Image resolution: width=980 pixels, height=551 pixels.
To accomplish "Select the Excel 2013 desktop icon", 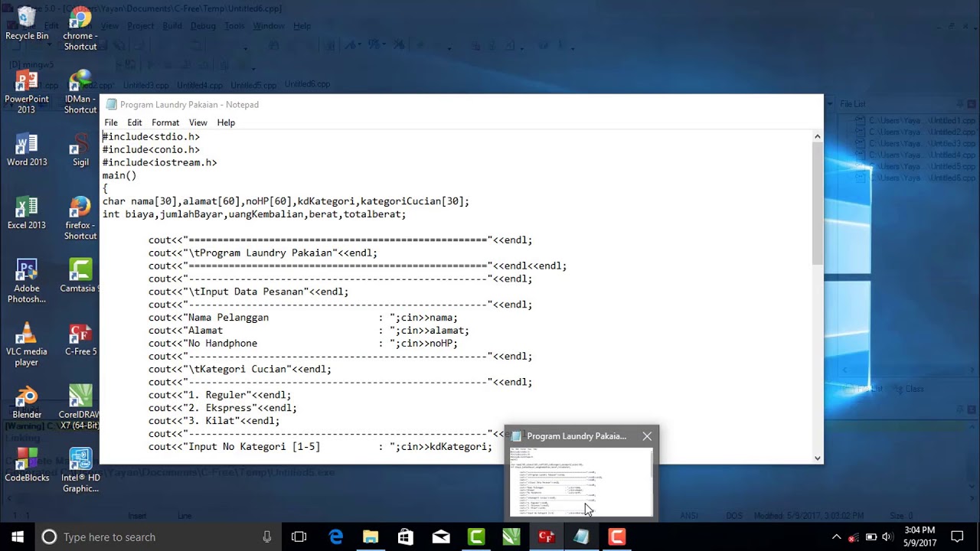I will pos(26,213).
